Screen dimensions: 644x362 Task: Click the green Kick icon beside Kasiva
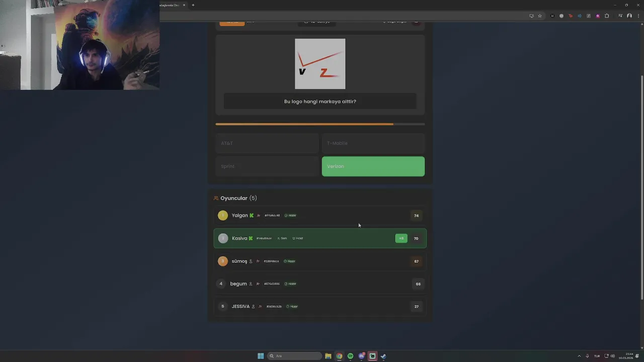pyautogui.click(x=251, y=238)
